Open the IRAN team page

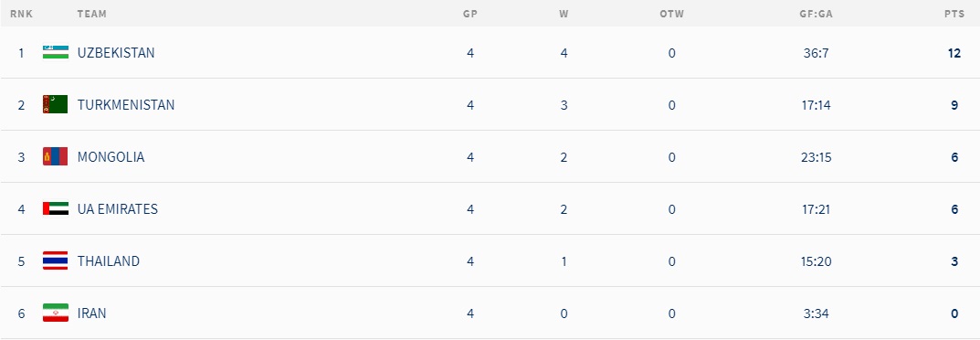coord(91,313)
